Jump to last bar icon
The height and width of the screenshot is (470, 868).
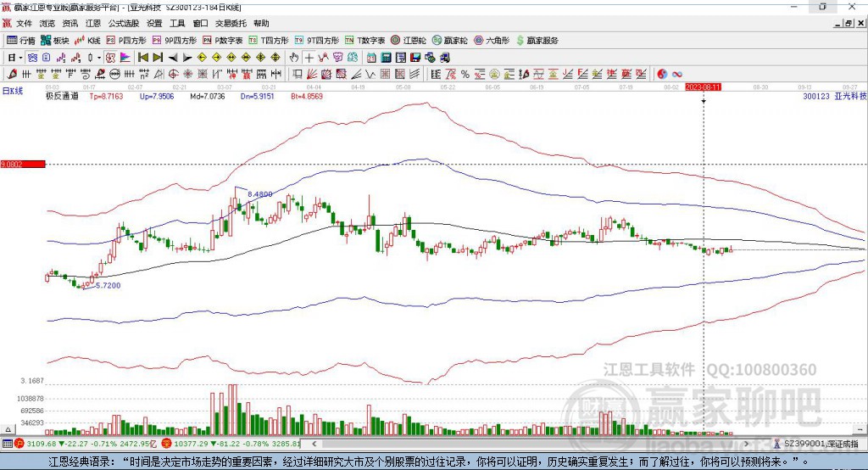tap(158, 58)
